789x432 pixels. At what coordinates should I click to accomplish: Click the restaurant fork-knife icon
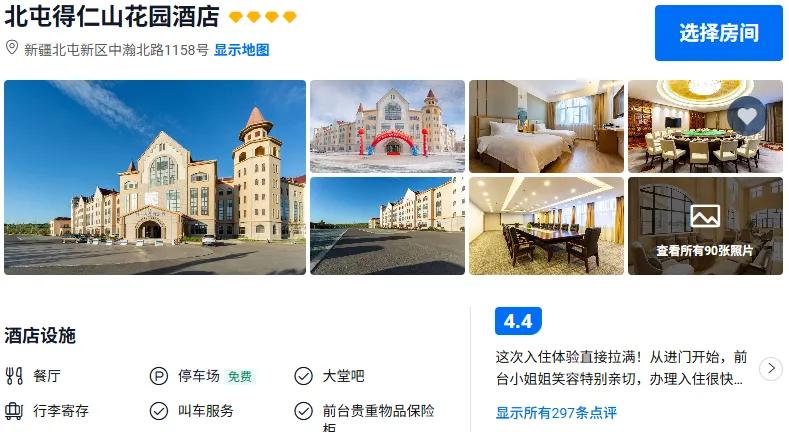[x=14, y=376]
